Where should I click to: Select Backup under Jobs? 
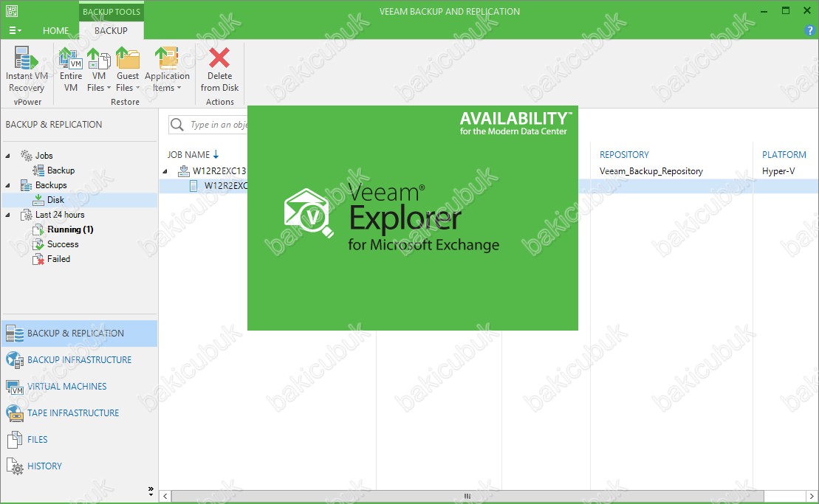click(x=61, y=170)
